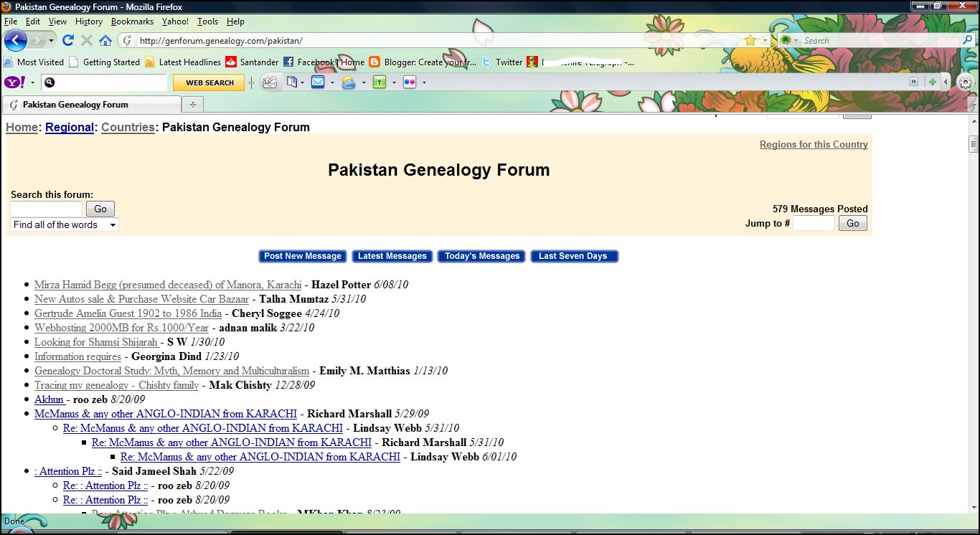The width and height of the screenshot is (980, 535).
Task: Open the Bookmarks menu
Action: 132,22
